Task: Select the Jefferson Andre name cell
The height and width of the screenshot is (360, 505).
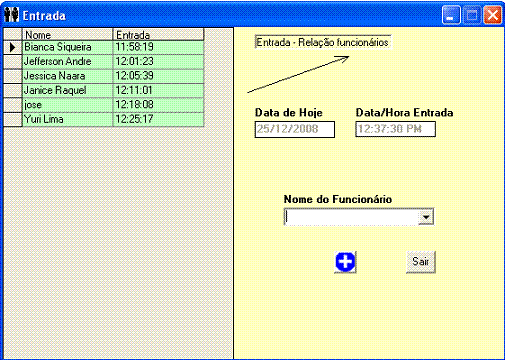Action: pyautogui.click(x=67, y=62)
